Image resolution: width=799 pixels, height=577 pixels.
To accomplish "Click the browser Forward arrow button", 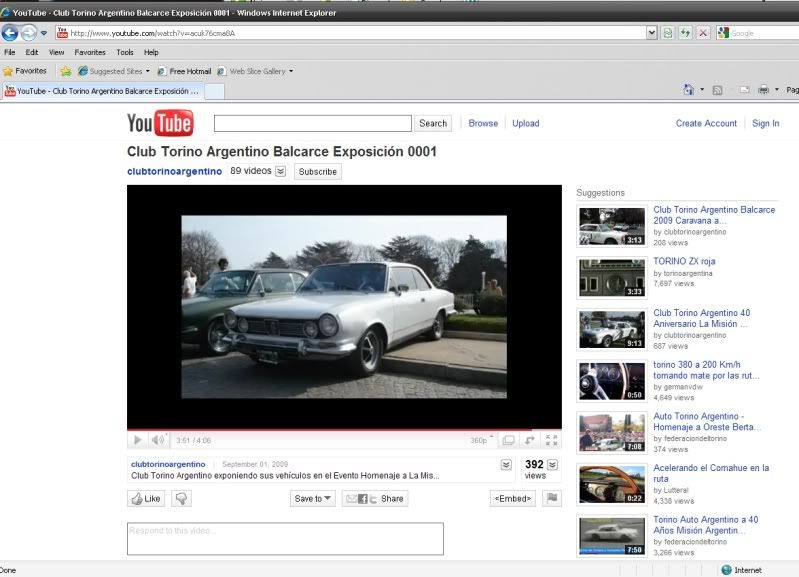I will tap(29, 33).
